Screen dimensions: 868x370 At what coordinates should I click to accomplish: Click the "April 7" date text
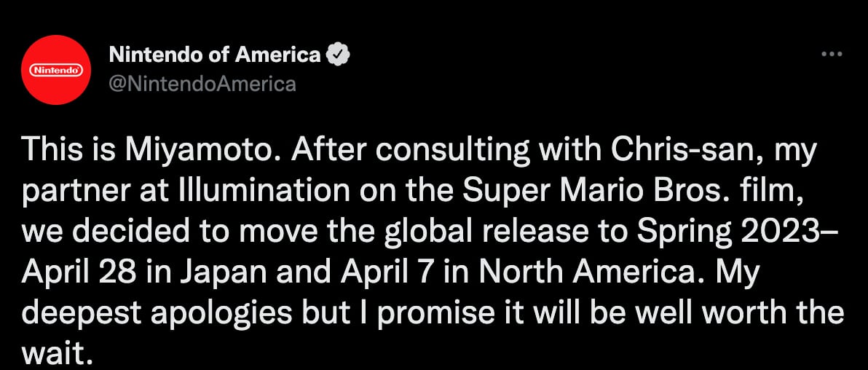pyautogui.click(x=382, y=272)
